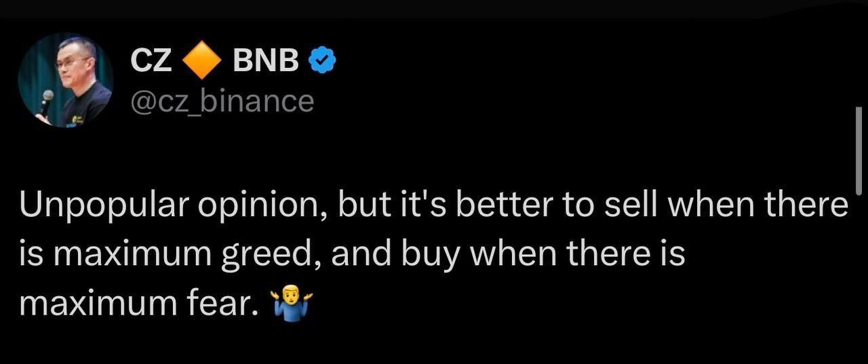The width and height of the screenshot is (868, 364).
Task: Click the microphone in the profile photo
Action: click(x=46, y=101)
